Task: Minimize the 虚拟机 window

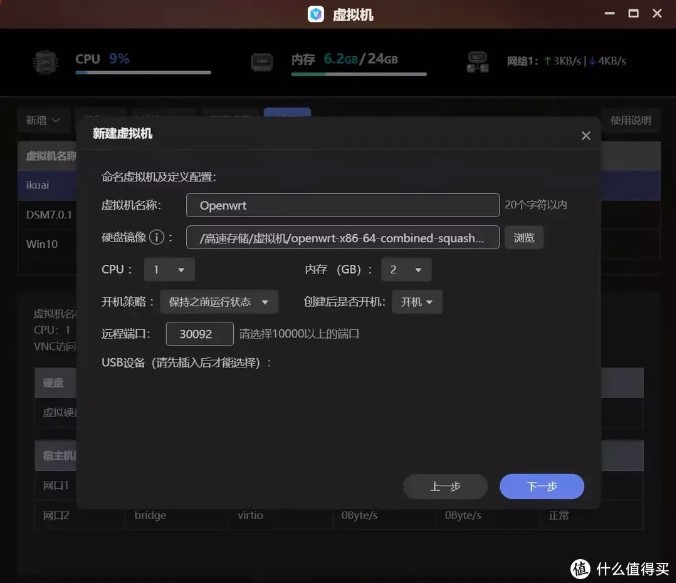Action: coord(610,14)
